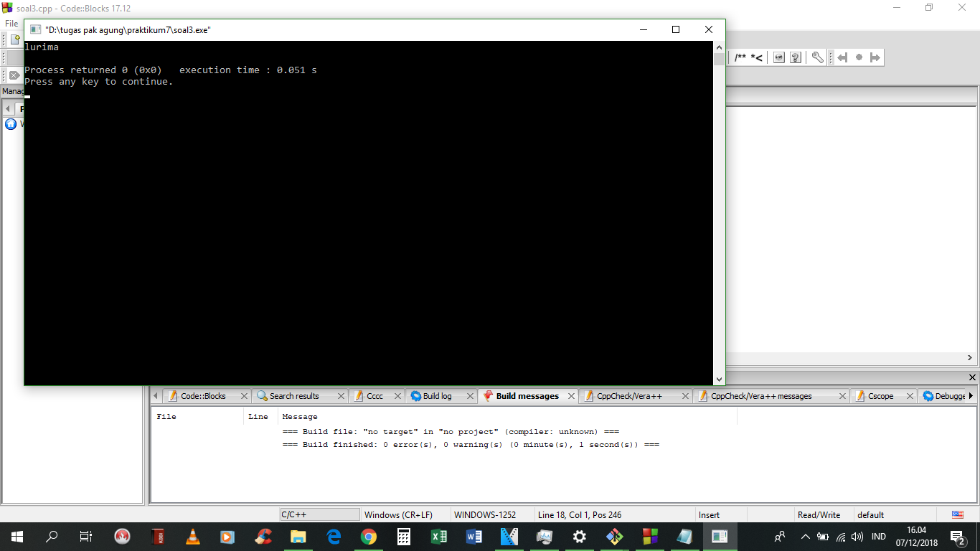Open Microsoft Edge from taskbar
980x551 pixels.
point(334,537)
